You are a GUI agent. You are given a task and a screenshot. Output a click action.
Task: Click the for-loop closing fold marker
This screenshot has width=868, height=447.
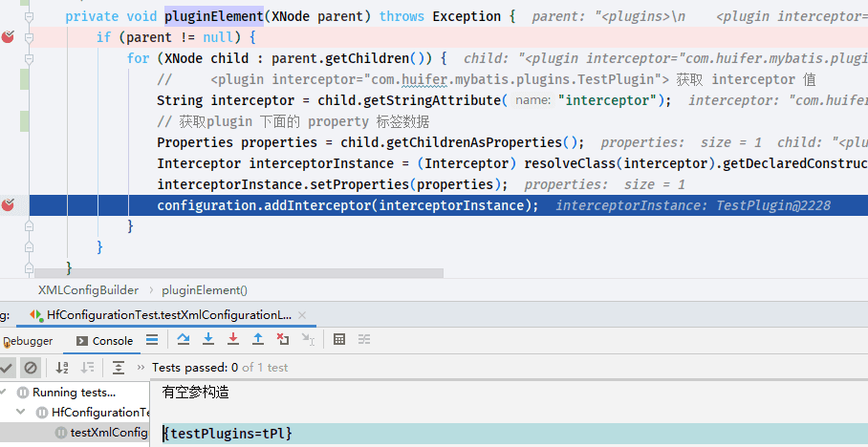coord(29,226)
